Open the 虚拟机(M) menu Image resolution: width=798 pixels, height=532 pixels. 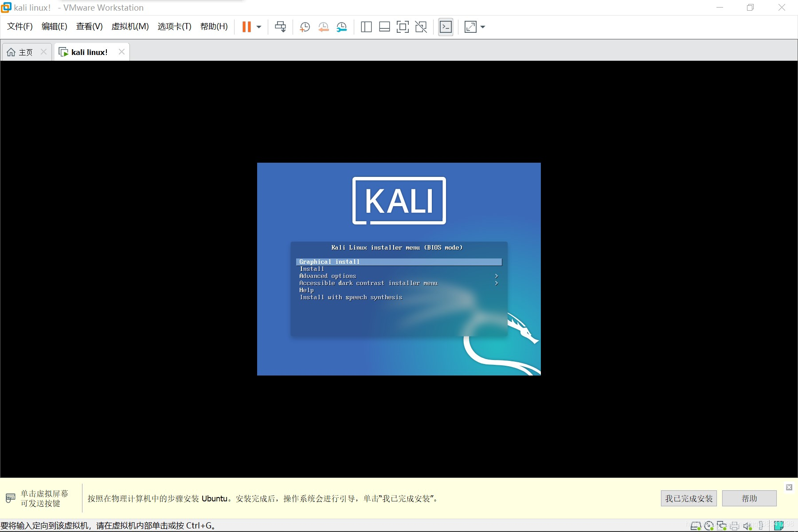click(130, 27)
